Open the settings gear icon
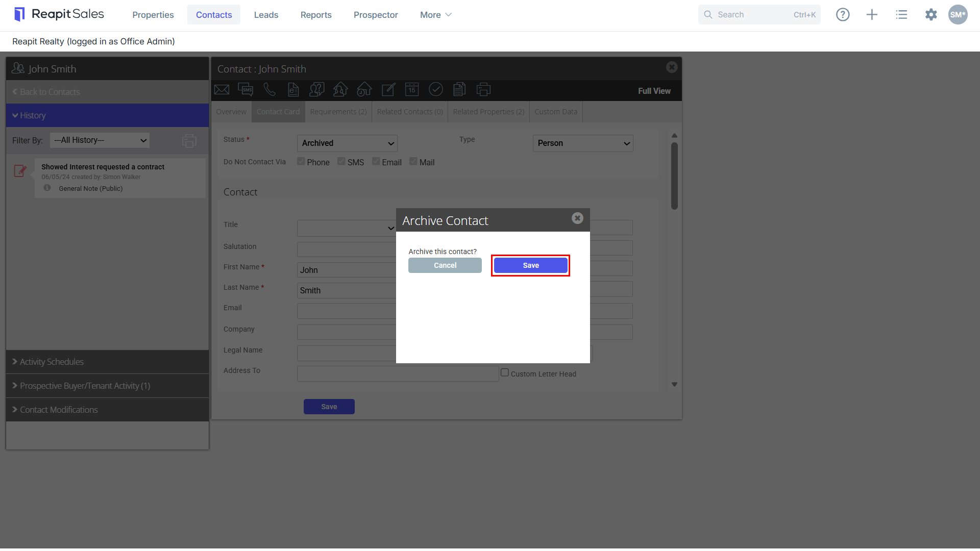 (931, 15)
